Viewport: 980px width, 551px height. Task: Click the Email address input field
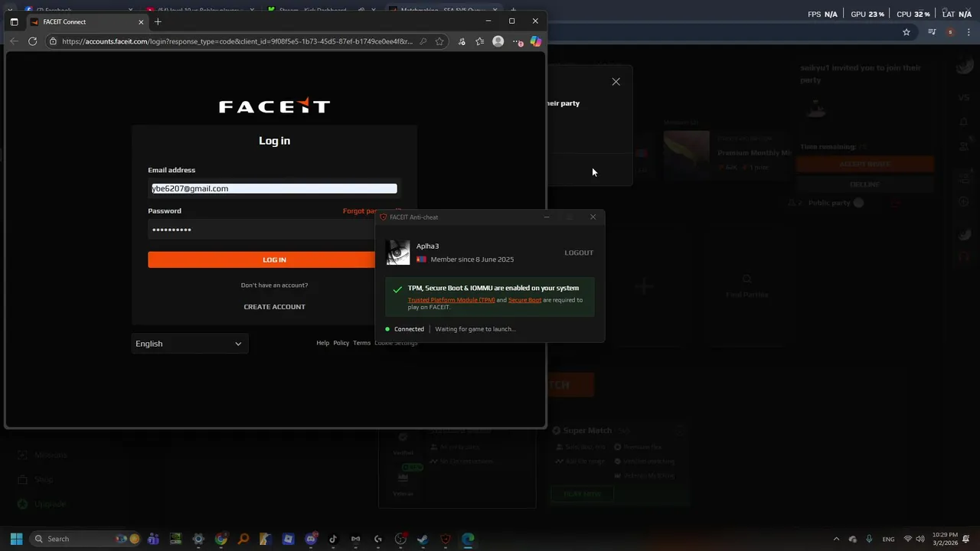(x=274, y=188)
